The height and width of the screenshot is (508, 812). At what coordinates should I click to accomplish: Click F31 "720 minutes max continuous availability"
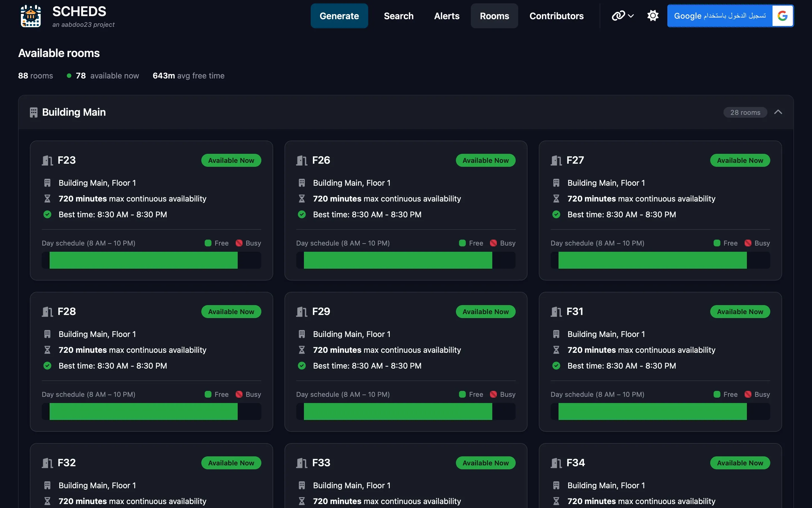pos(641,350)
